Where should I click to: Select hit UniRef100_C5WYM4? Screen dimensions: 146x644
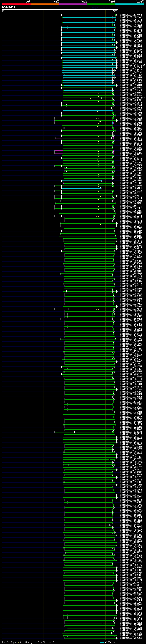click(131, 77)
